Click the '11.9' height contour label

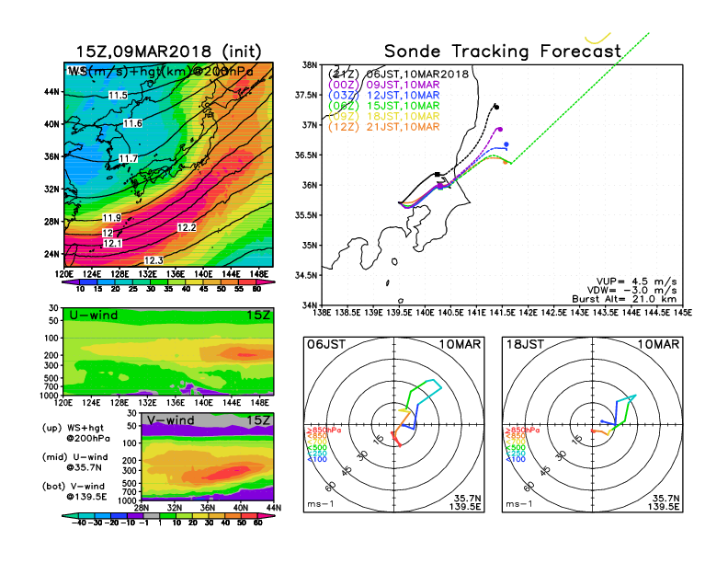tap(112, 218)
